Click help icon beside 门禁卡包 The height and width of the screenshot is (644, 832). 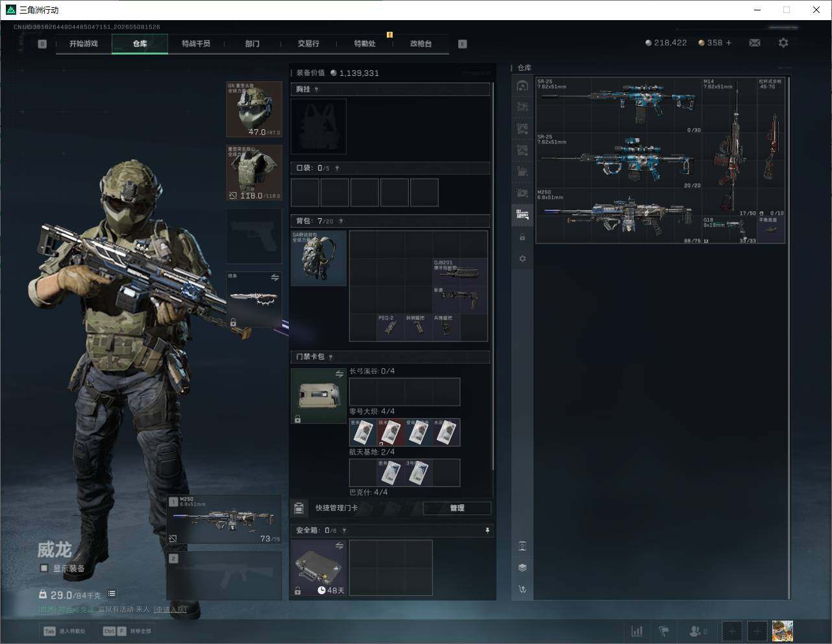coord(331,357)
